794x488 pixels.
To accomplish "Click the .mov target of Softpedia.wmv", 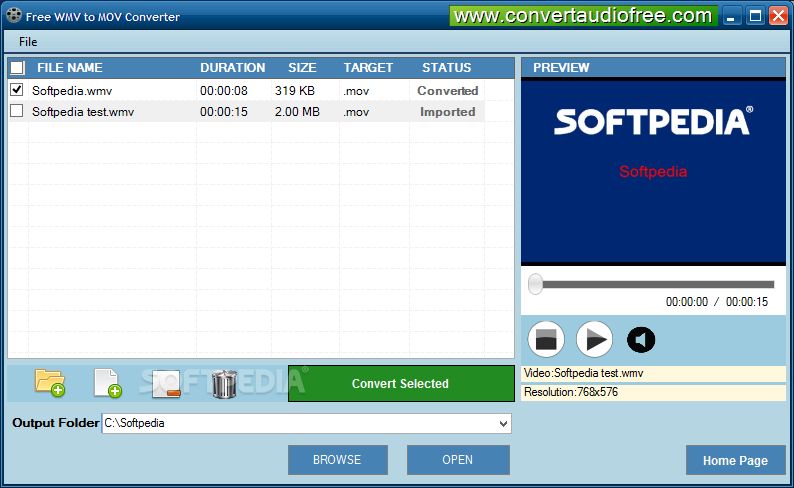I will (x=356, y=92).
